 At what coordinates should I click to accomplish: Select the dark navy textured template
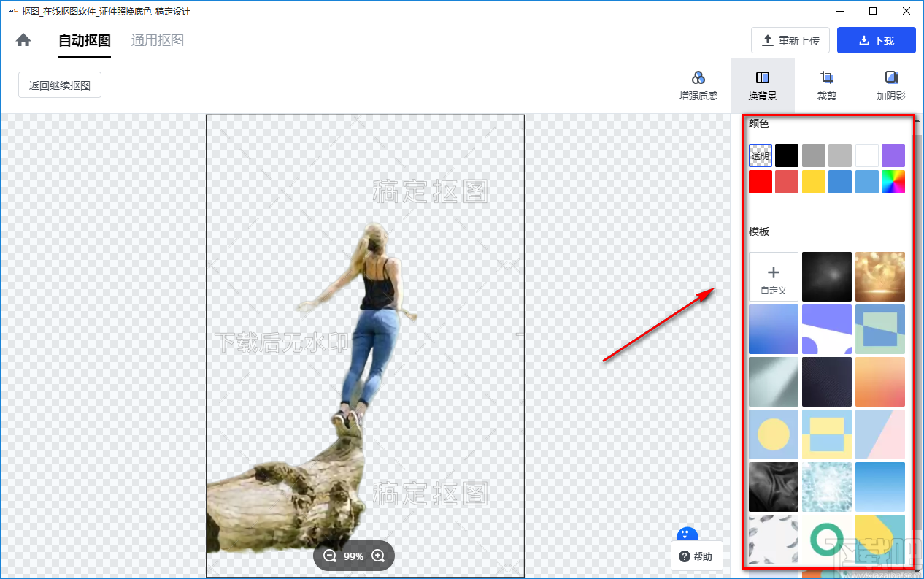tap(827, 382)
